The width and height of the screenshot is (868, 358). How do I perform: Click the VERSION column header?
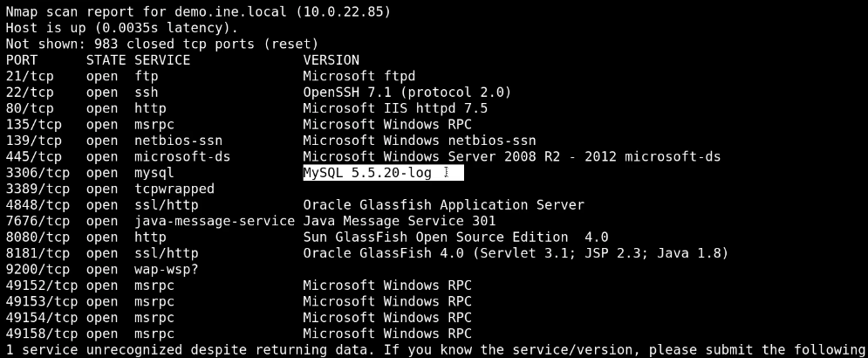click(x=331, y=60)
